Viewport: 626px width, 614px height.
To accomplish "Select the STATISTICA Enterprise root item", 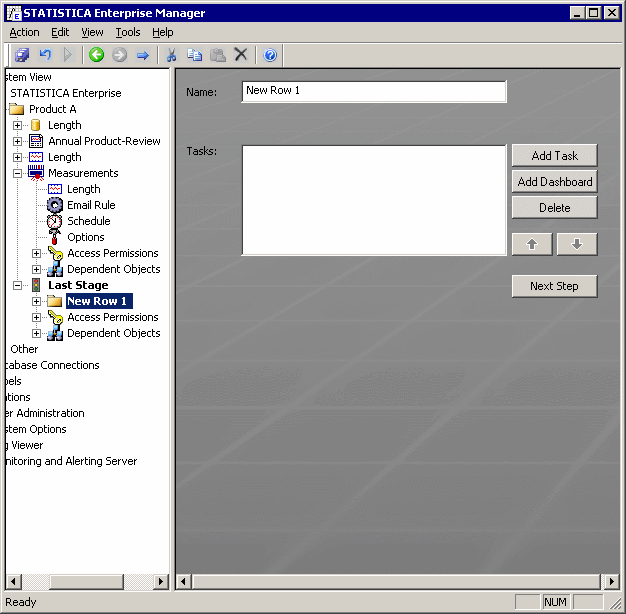I will 65,93.
